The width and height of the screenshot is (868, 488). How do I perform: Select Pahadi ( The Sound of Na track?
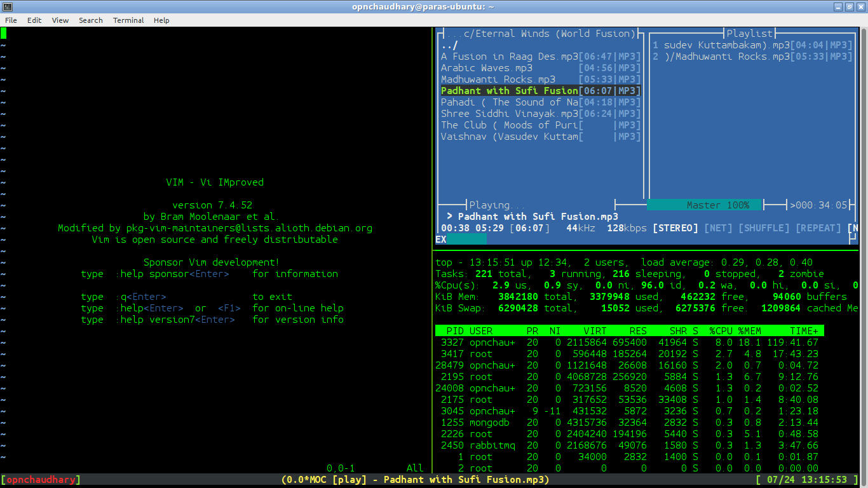(x=541, y=102)
